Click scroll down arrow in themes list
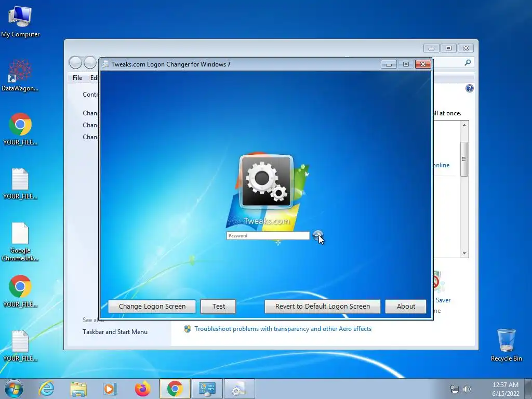Viewport: 532px width, 399px height. 464,254
